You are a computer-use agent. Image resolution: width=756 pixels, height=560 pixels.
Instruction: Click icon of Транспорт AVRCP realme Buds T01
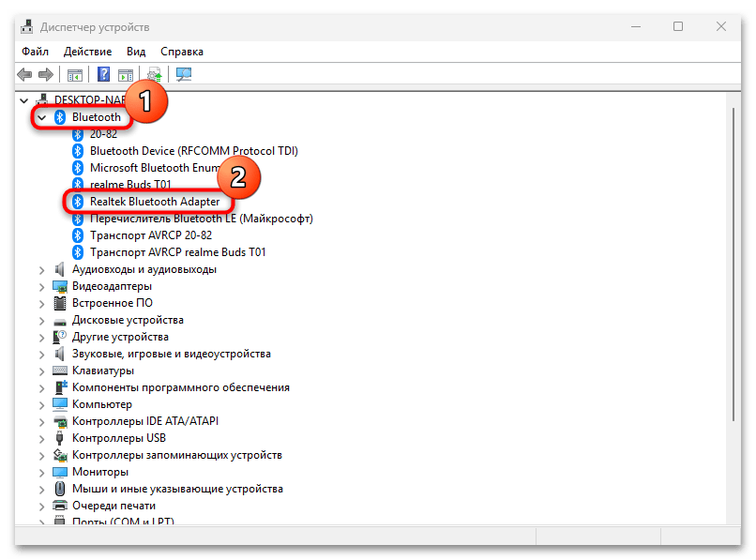[78, 252]
